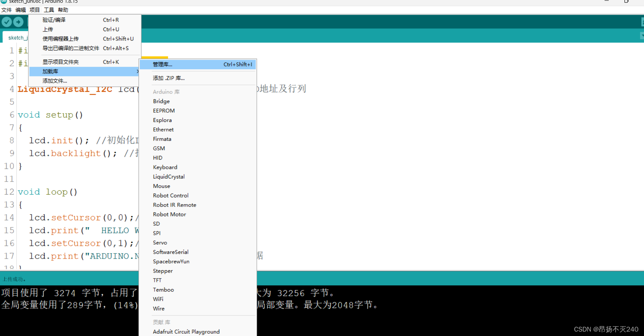Include the Firmata library
This screenshot has height=336, width=644.
[198, 139]
